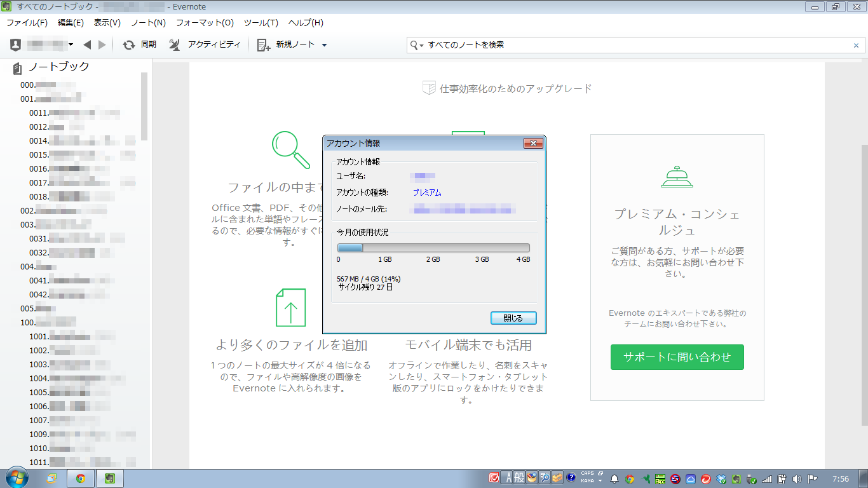Click the IME help question mark icon
Viewport: 868px width, 488px height.
[x=571, y=477]
